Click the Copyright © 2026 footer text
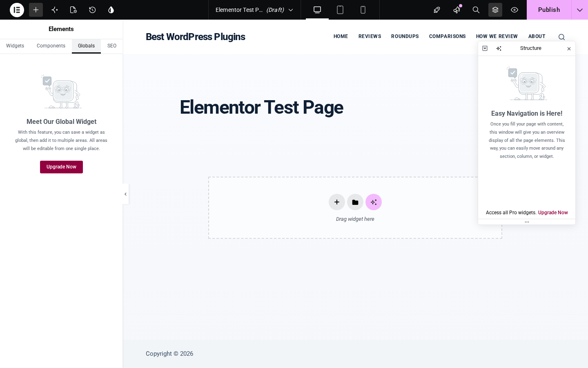Image resolution: width=588 pixels, height=368 pixels. (x=169, y=354)
